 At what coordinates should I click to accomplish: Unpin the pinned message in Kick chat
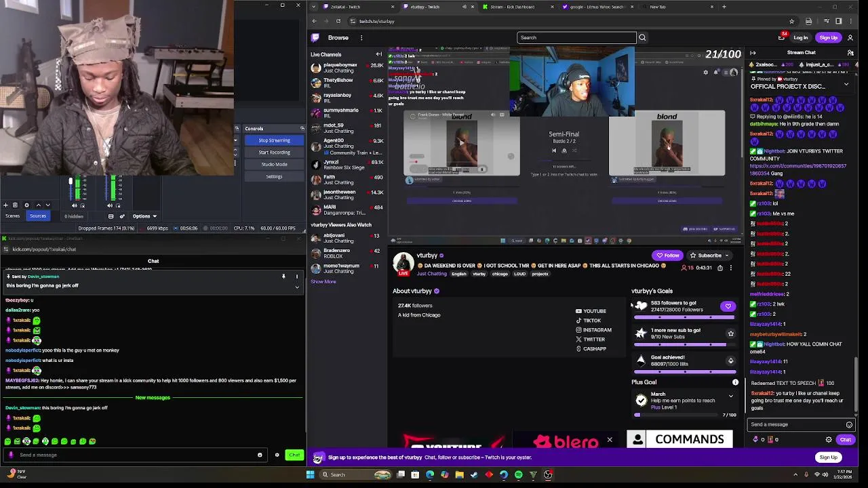pos(283,277)
